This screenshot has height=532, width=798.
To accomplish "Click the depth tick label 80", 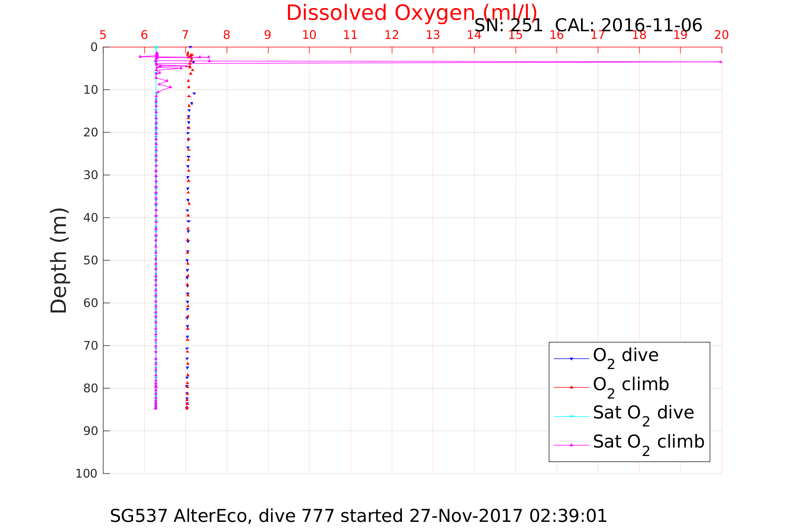I will pos(91,388).
